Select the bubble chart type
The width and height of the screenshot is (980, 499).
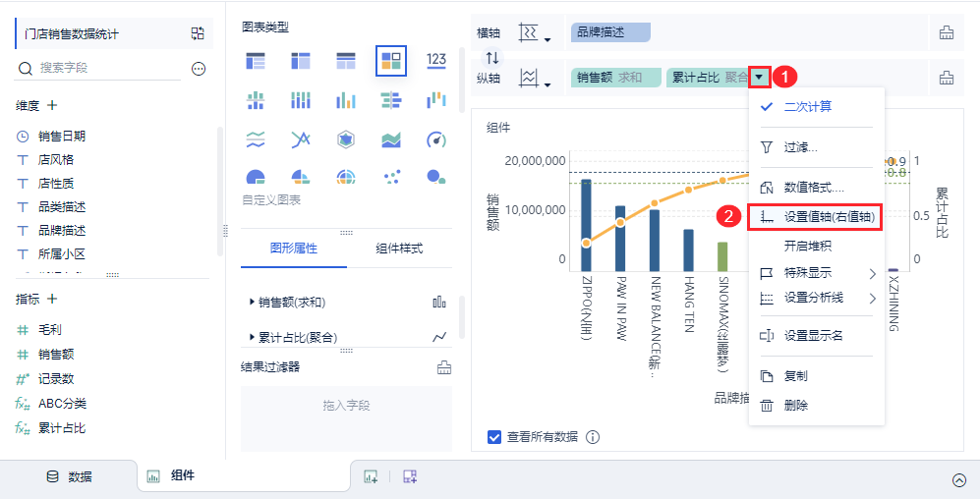click(x=436, y=177)
